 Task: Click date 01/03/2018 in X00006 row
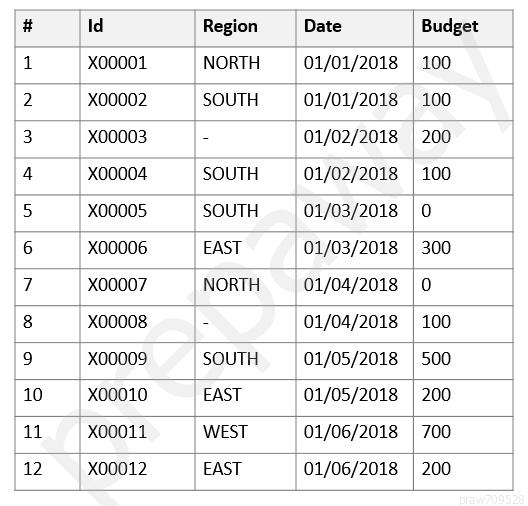(355, 250)
